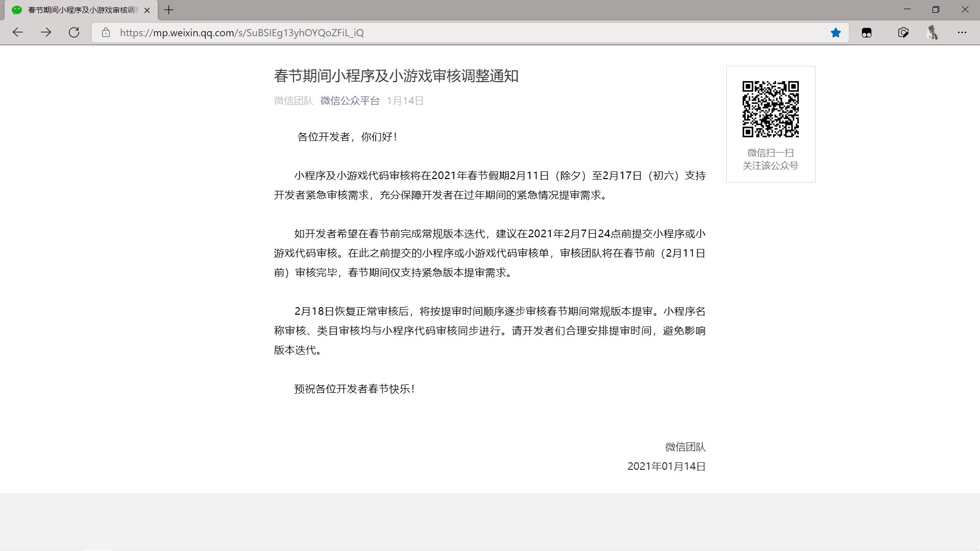Click the shield check extension icon

[x=903, y=33]
